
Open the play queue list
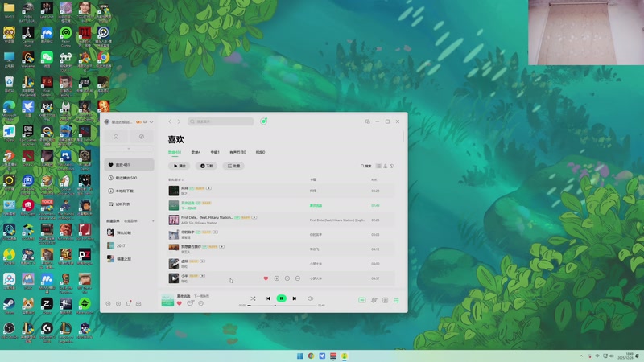(396, 300)
